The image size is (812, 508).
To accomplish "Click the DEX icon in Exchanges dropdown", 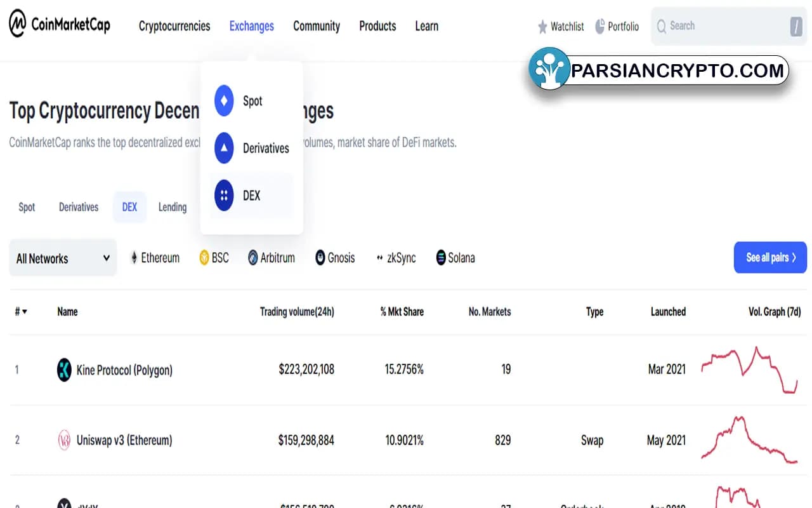I will pyautogui.click(x=224, y=196).
